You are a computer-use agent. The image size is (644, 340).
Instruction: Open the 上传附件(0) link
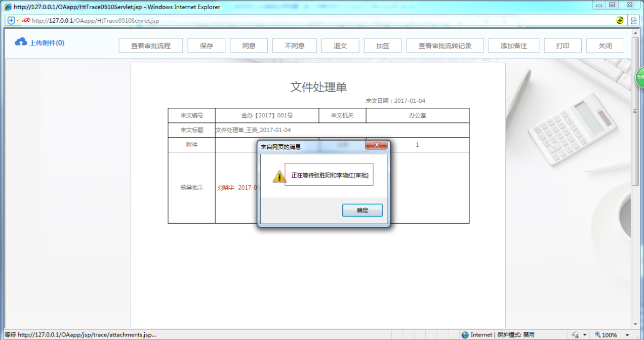coord(47,43)
